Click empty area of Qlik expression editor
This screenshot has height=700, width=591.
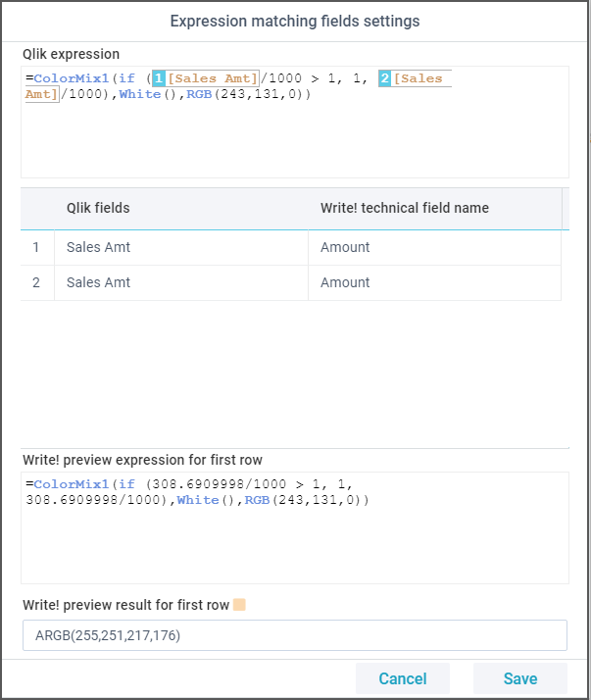[294, 142]
